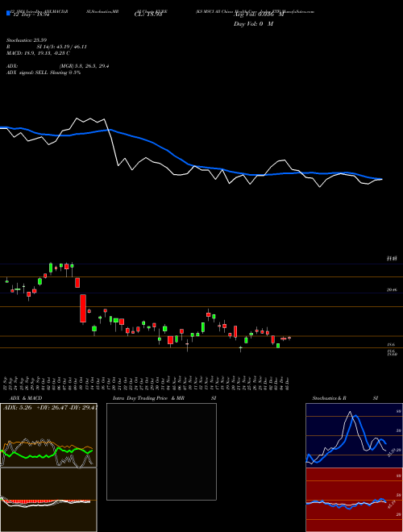This screenshot has width=403, height=532.
Task: Click the 20.46 price axis label
Action: pos(392,289)
